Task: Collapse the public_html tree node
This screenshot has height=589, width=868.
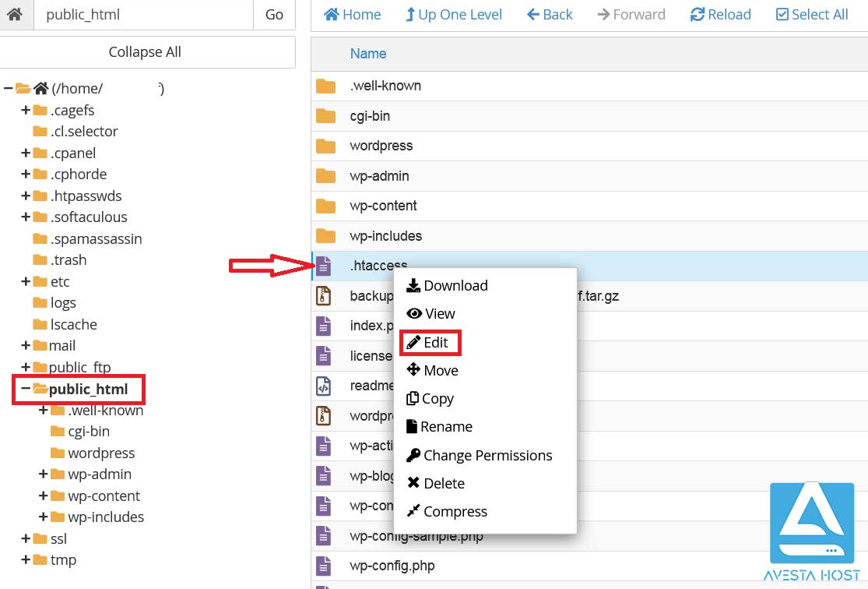Action: coord(25,389)
